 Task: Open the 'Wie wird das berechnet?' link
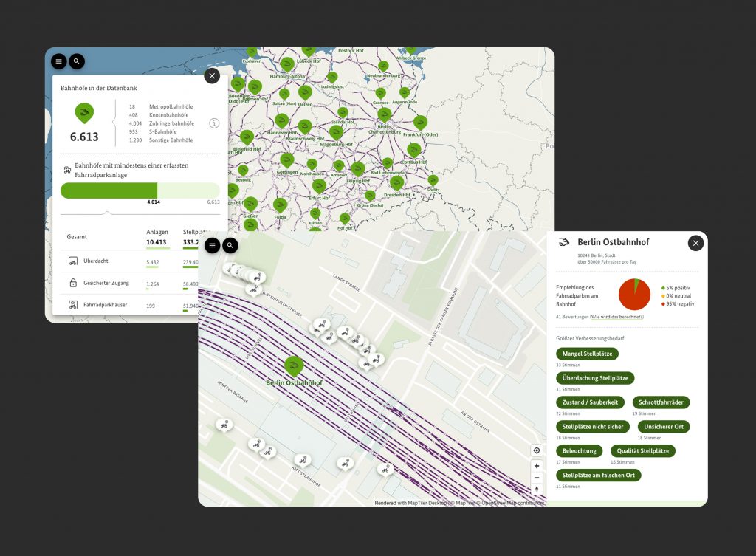(616, 317)
